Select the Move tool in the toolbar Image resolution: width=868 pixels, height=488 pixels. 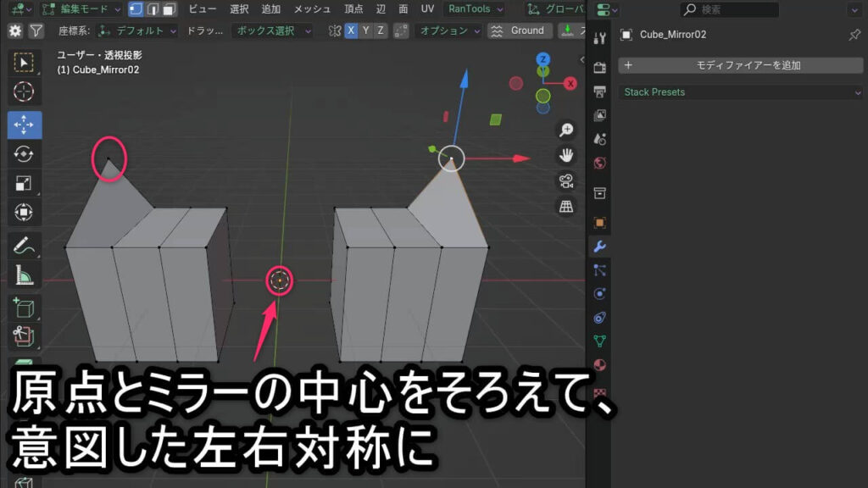click(x=24, y=124)
